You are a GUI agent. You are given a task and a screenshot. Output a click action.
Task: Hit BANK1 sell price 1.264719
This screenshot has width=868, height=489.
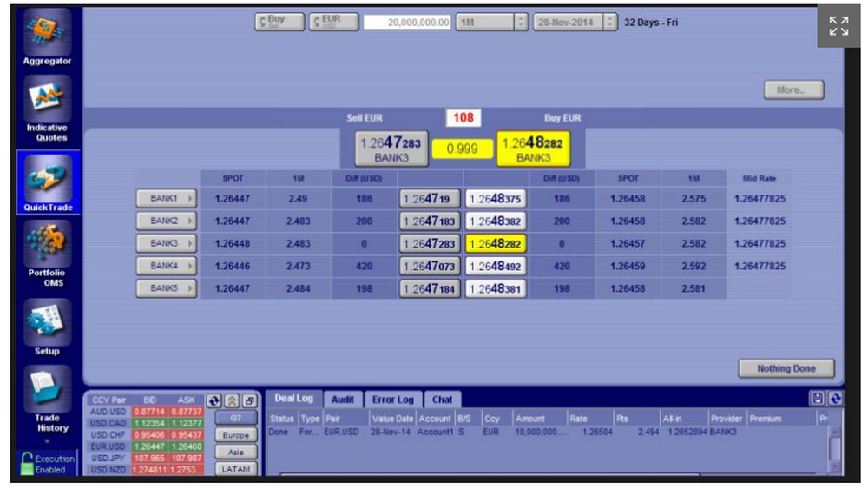(430, 199)
